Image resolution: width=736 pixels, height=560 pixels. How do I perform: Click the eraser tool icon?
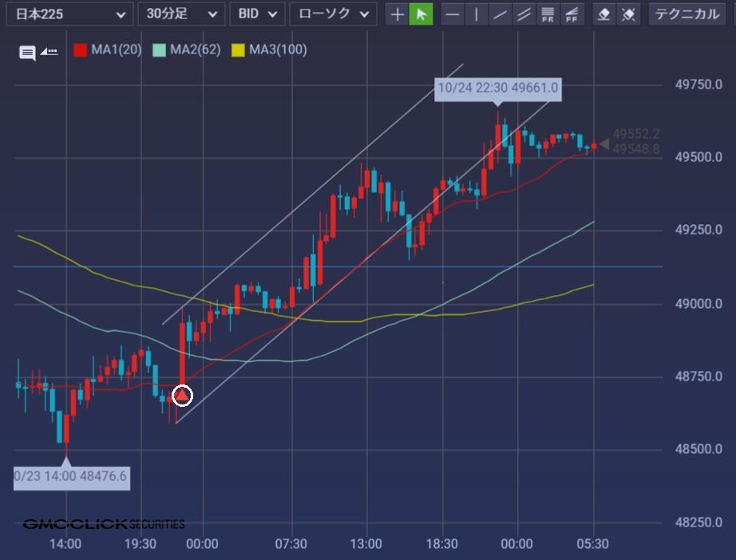coord(604,14)
